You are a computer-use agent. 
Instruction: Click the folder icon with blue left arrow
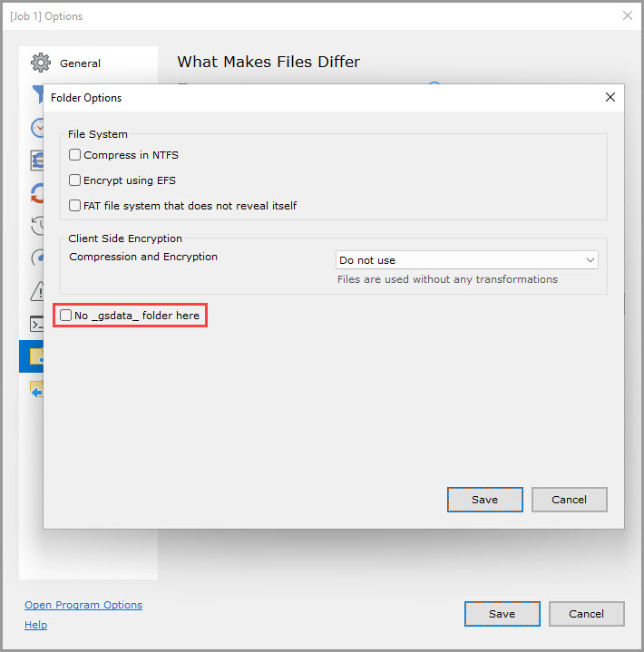pos(36,389)
